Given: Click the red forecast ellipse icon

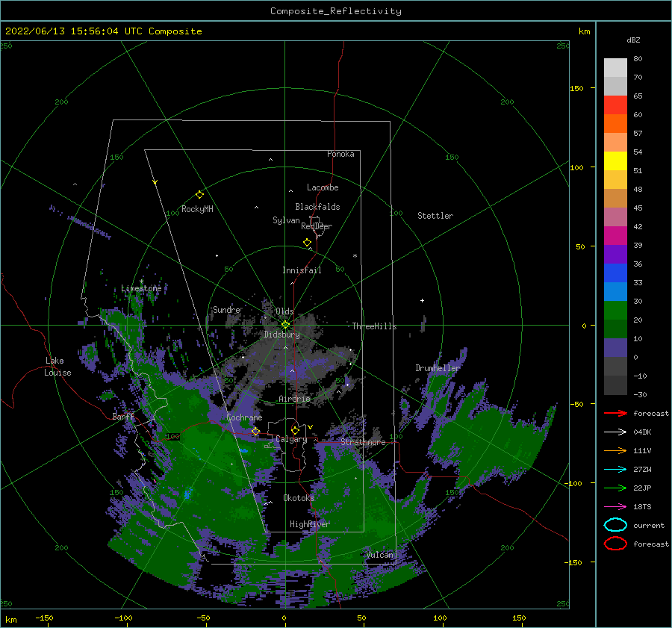Looking at the screenshot, I should click(615, 544).
